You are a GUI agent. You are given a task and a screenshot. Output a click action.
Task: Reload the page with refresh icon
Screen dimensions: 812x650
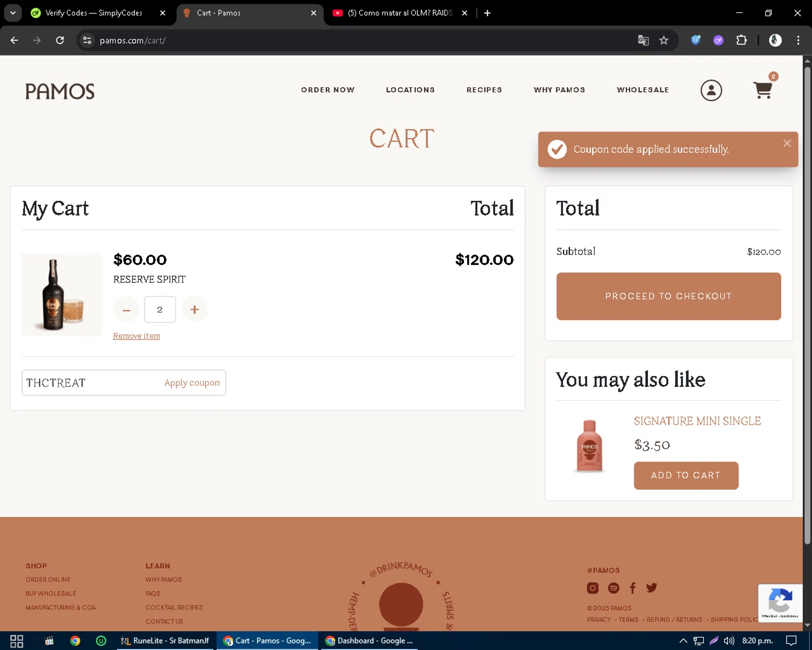60,40
